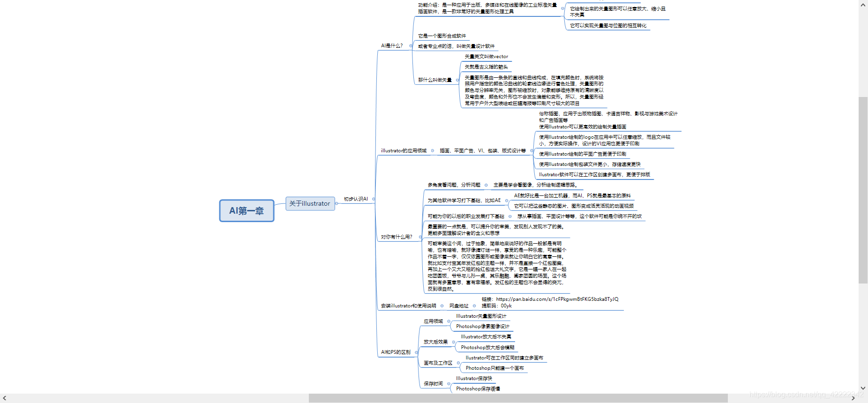Image resolution: width=868 pixels, height=403 pixels.
Task: Click the vertical scrollbar thumb
Action: coord(863,190)
